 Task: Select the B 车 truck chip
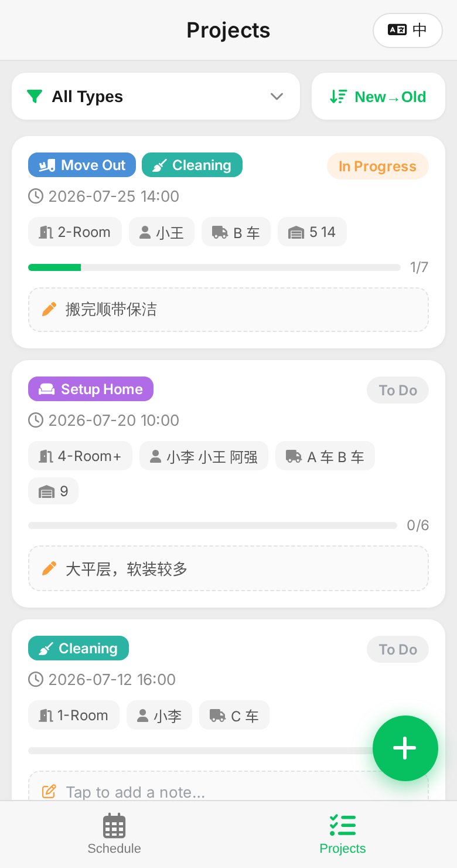(236, 232)
